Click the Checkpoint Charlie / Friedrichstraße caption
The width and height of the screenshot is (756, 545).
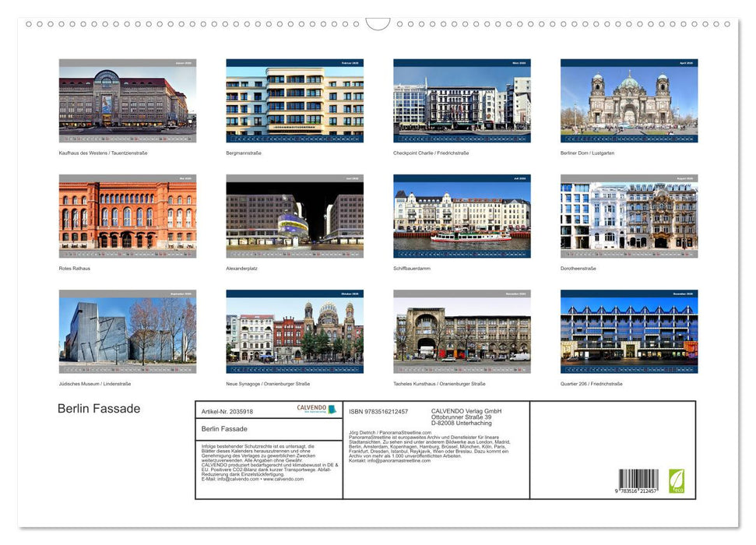(430, 153)
